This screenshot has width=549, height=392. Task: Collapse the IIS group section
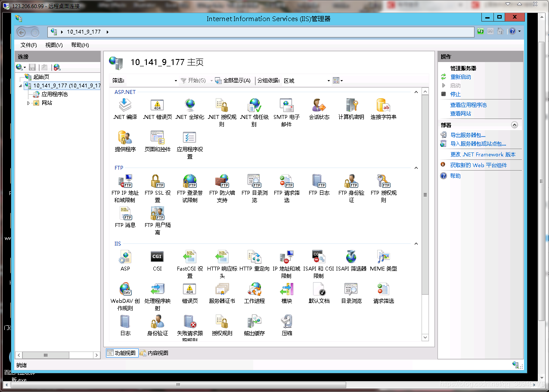(416, 244)
